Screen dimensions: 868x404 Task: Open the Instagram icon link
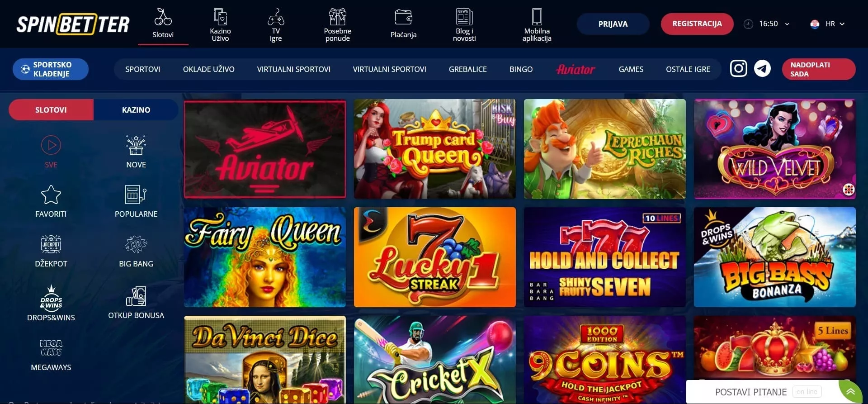pyautogui.click(x=739, y=69)
